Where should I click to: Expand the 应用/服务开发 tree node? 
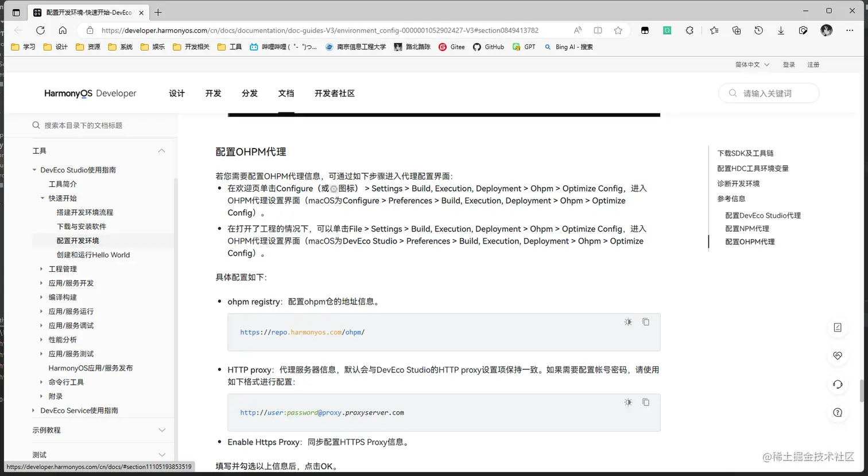(41, 283)
